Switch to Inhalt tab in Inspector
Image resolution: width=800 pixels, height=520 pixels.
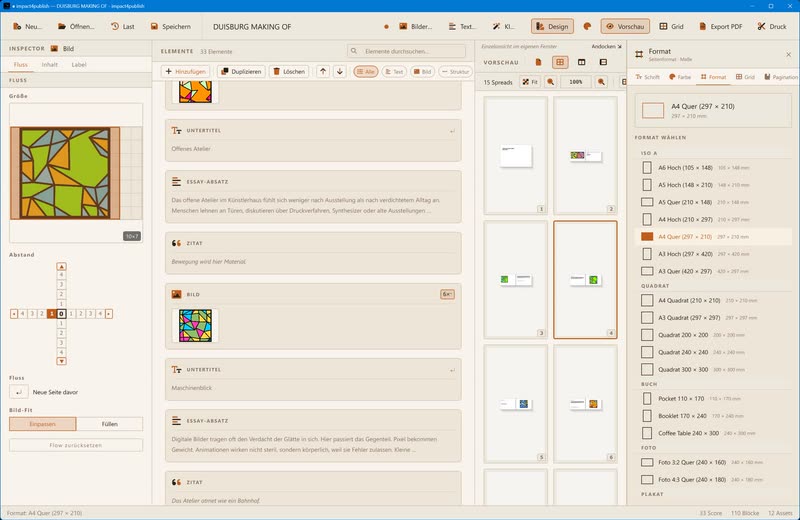tap(49, 65)
